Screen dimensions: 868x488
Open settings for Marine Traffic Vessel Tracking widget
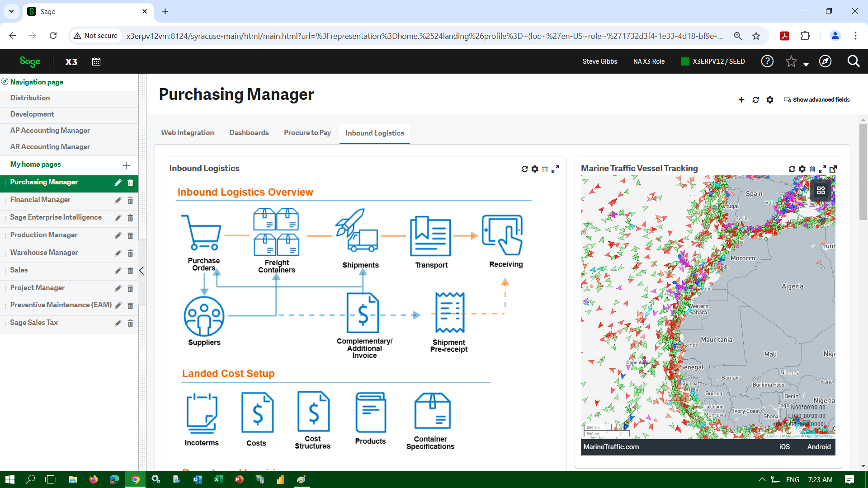[x=802, y=169]
